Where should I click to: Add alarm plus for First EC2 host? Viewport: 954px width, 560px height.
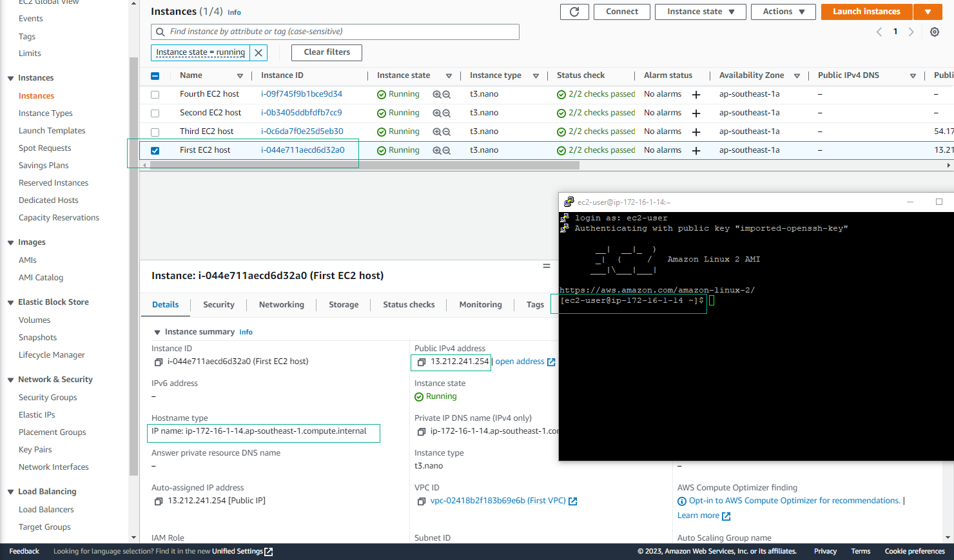click(x=696, y=151)
